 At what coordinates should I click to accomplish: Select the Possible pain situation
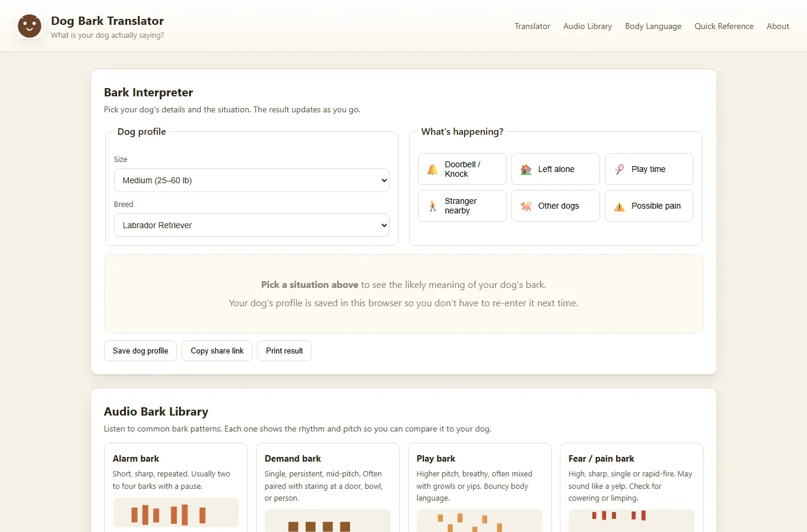coord(649,206)
